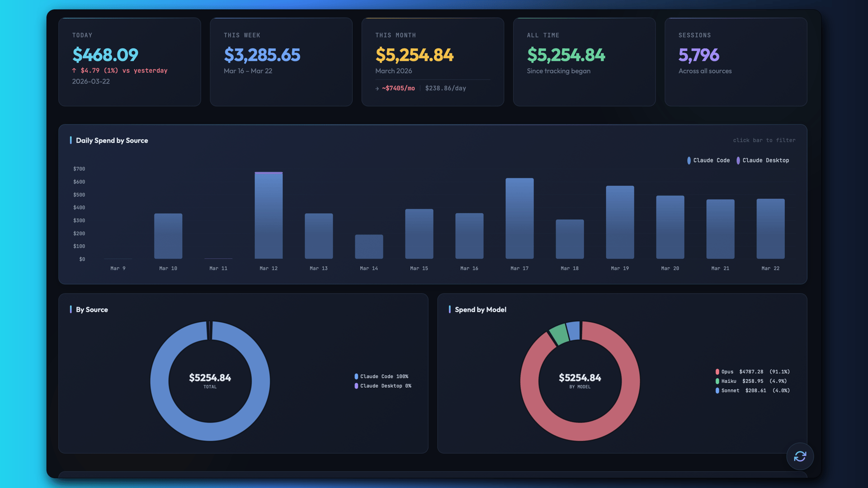Image resolution: width=868 pixels, height=488 pixels.
Task: Filter by the Mar 17 bar
Action: (x=519, y=219)
